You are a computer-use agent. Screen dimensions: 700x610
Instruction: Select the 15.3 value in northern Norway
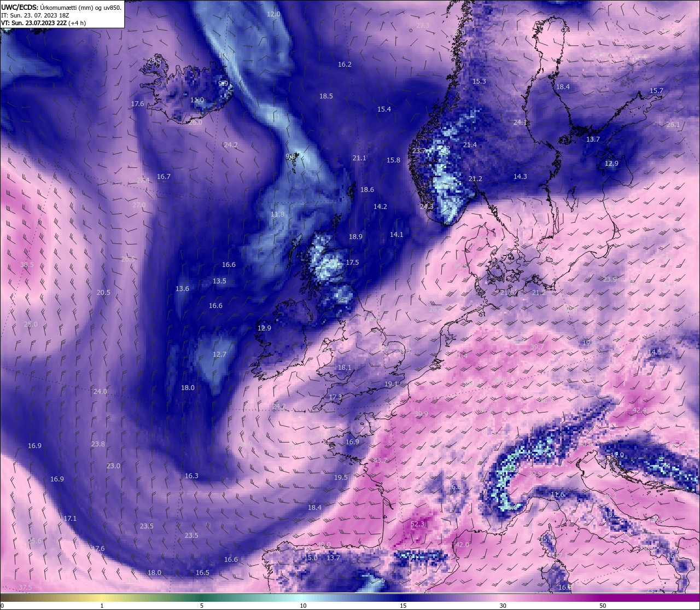[479, 81]
